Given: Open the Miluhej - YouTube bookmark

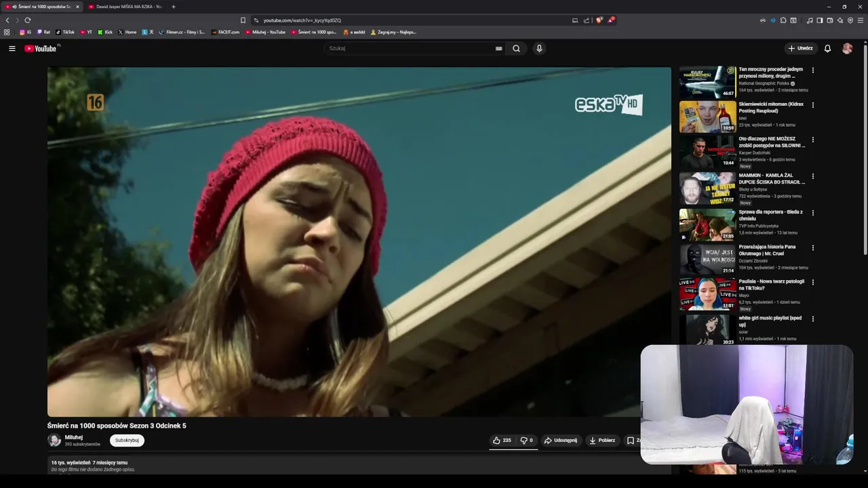Looking at the screenshot, I should pos(265,32).
